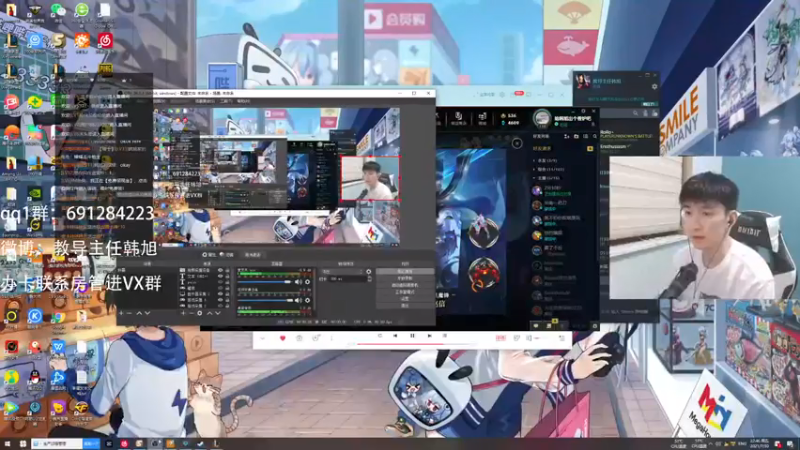Image resolution: width=800 pixels, height=450 pixels.
Task: Move the scene down in the OBS Scenes panel
Action: click(147, 313)
